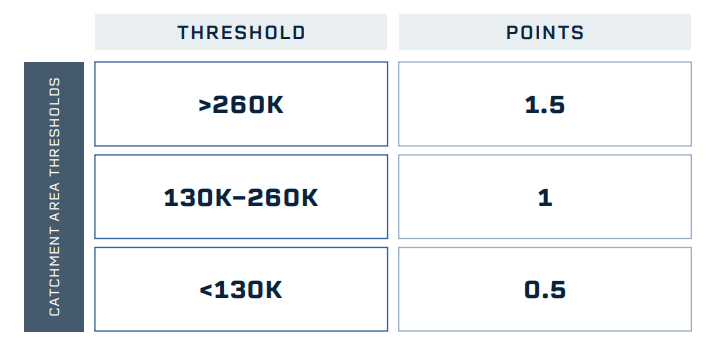The image size is (708, 364).
Task: Click the 260K text in the range cell
Action: 283,198
